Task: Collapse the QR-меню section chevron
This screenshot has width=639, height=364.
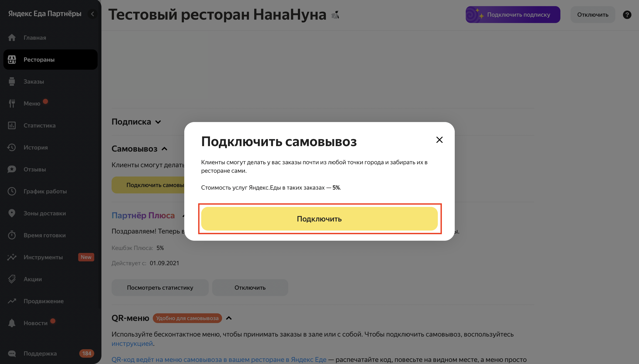Action: click(229, 318)
